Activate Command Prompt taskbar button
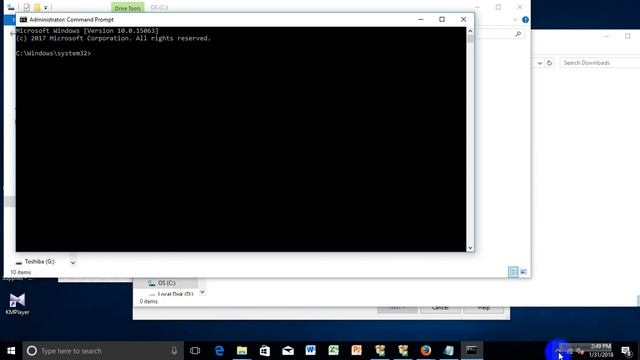Image resolution: width=640 pixels, height=360 pixels. point(472,351)
